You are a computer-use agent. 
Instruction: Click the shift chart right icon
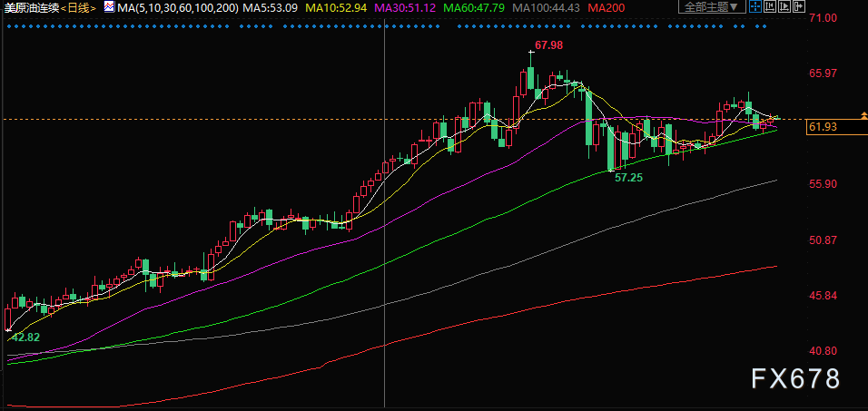pyautogui.click(x=799, y=6)
